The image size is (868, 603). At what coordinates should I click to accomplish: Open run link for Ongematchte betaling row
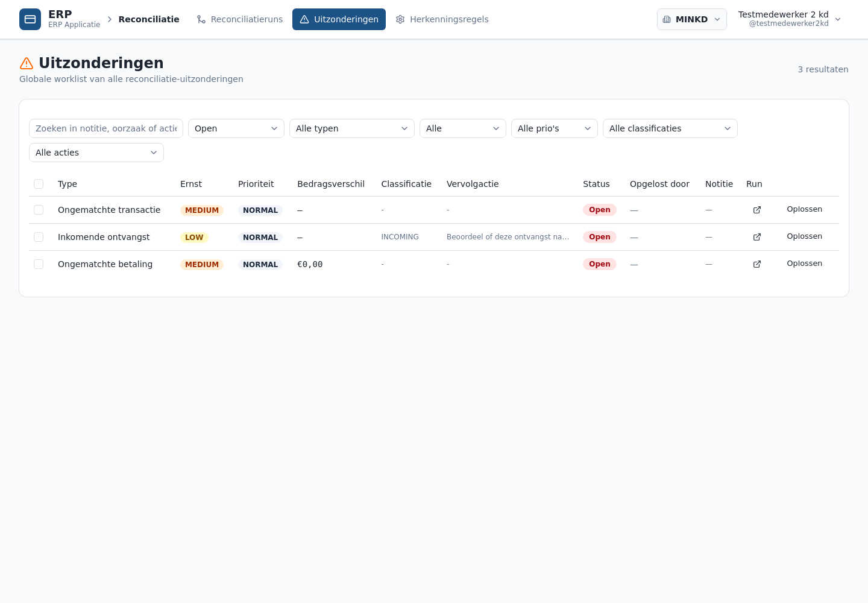[x=757, y=264]
